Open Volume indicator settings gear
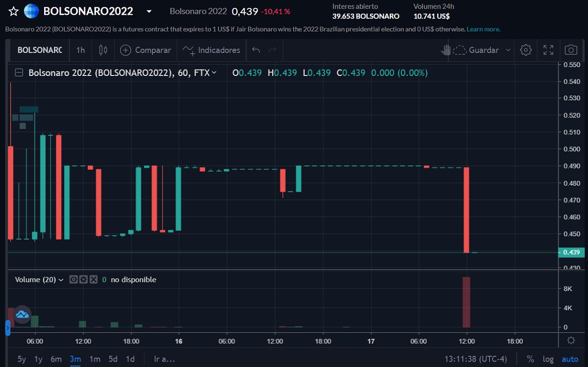 point(83,279)
